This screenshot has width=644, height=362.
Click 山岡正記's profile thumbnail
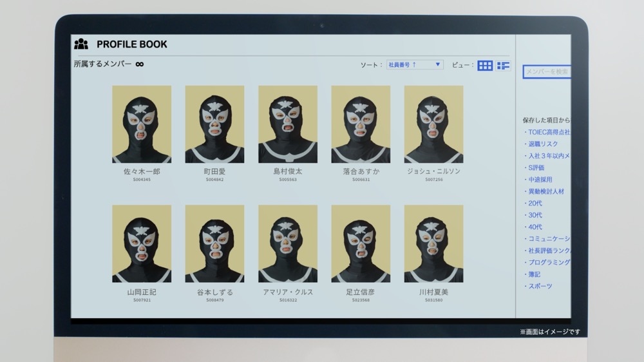pyautogui.click(x=142, y=243)
